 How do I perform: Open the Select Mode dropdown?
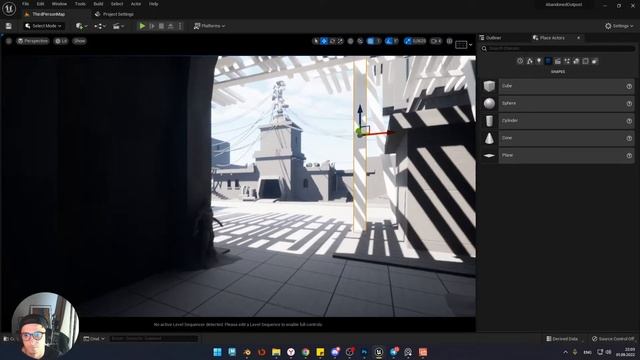tap(43, 26)
